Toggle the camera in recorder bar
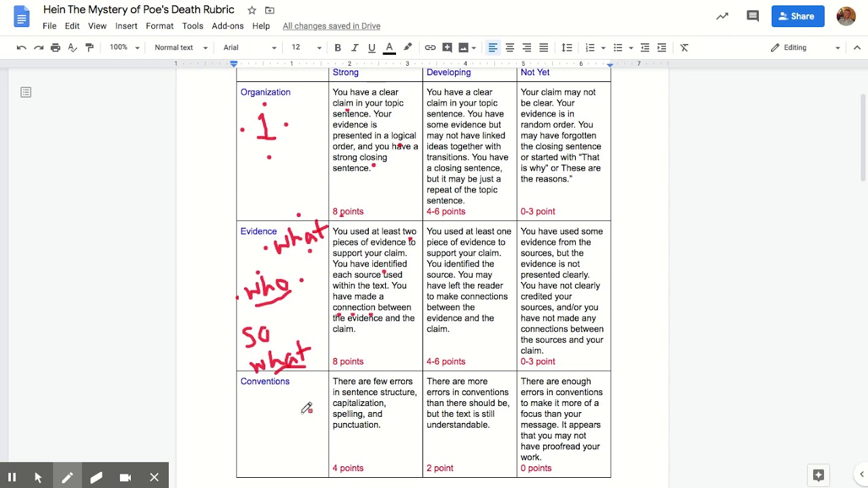The image size is (868, 488). pyautogui.click(x=125, y=477)
